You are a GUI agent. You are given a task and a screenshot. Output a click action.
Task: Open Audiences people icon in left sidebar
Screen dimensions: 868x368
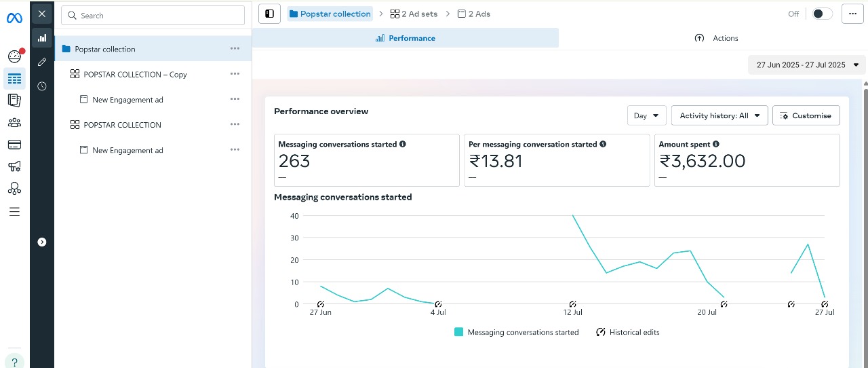[x=14, y=123]
